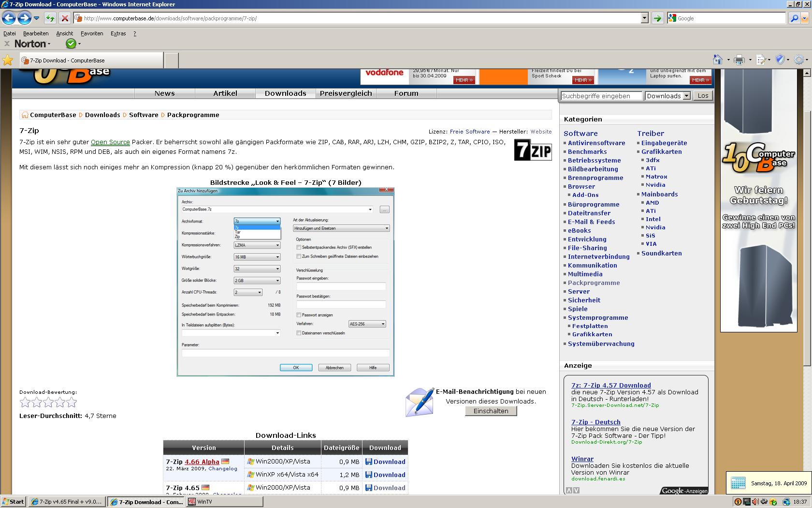Open the Page icon in IE command bar
Image resolution: width=812 pixels, height=508 pixels.
(x=761, y=60)
